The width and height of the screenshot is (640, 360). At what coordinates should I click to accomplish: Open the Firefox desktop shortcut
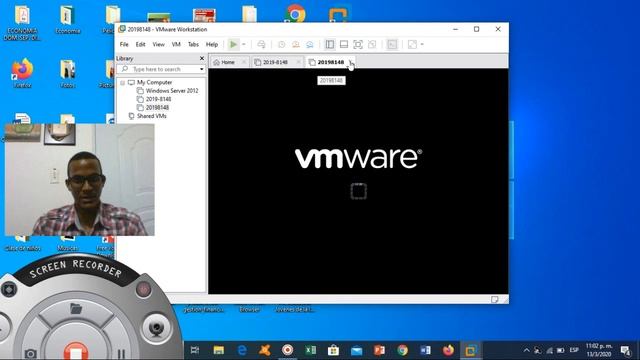[x=22, y=73]
